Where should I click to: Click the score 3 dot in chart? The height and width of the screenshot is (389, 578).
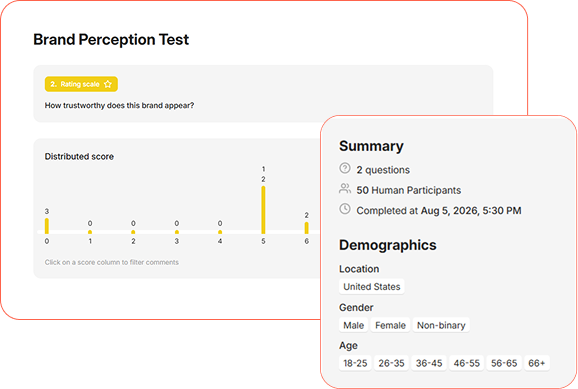point(177,232)
